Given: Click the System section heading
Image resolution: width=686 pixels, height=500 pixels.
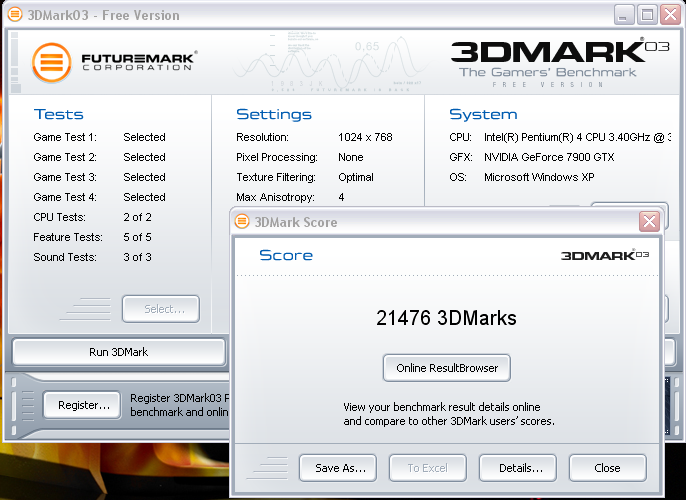Looking at the screenshot, I should coord(483,114).
